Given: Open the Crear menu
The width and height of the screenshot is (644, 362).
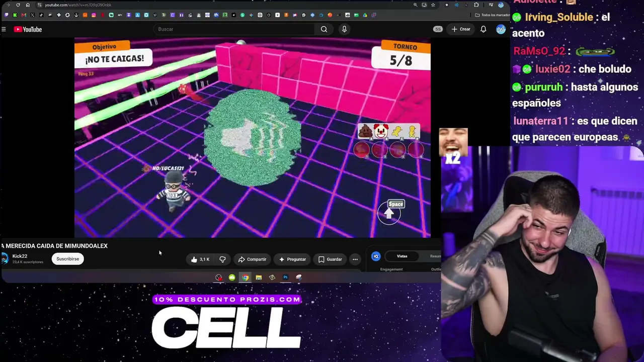Looking at the screenshot, I should pyautogui.click(x=461, y=29).
